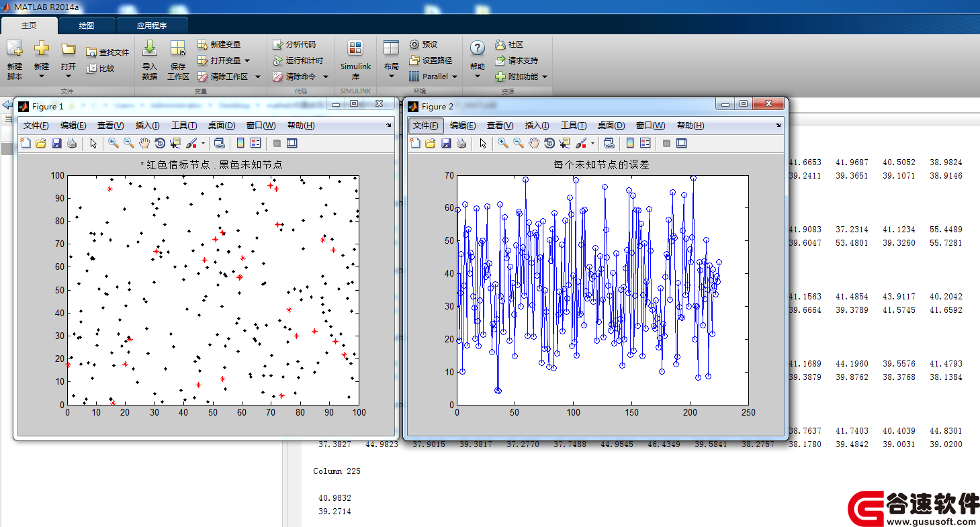Image resolution: width=980 pixels, height=527 pixels.
Task: Insert Legend in Figure 1
Action: [256, 143]
